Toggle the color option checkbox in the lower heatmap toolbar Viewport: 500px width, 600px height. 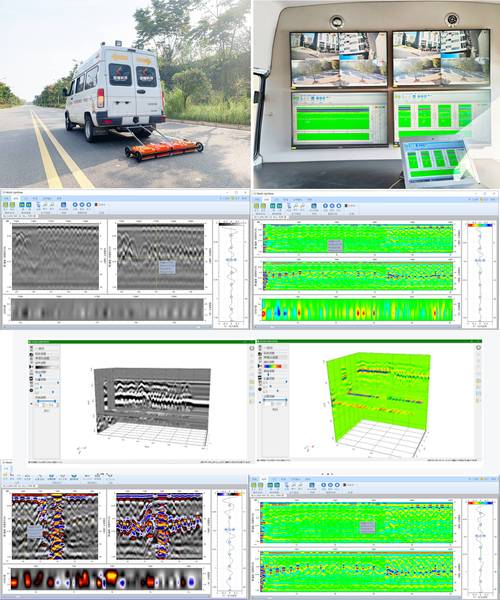344,485
